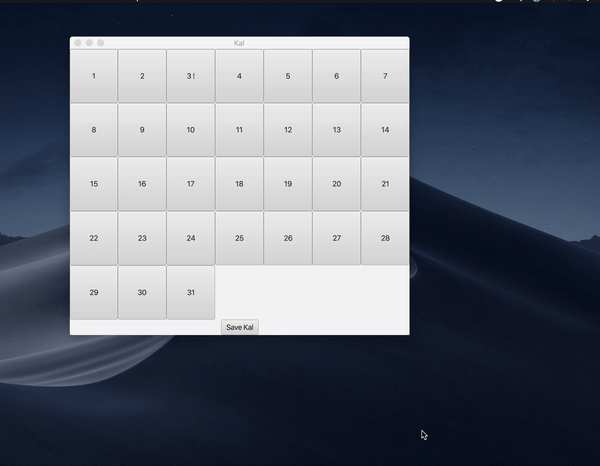Select day 5 in the calendar

[x=288, y=76]
